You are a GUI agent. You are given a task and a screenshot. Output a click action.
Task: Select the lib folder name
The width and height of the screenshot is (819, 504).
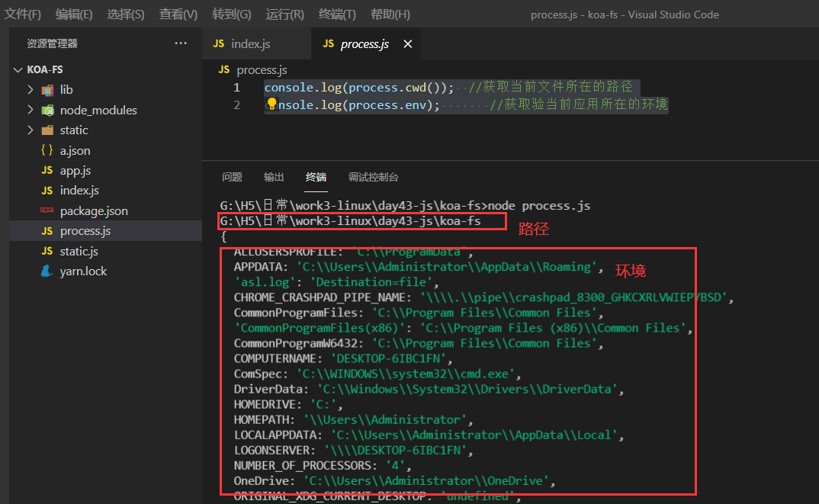[x=66, y=90]
